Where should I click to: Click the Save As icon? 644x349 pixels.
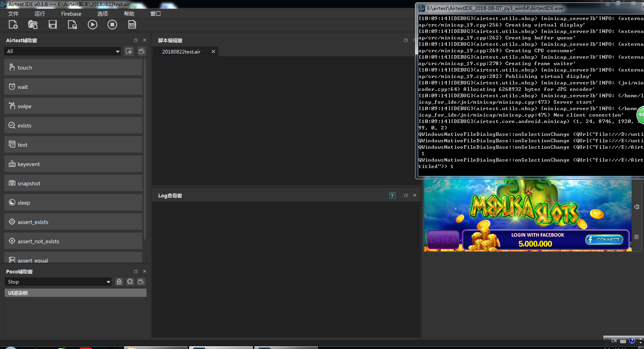72,25
